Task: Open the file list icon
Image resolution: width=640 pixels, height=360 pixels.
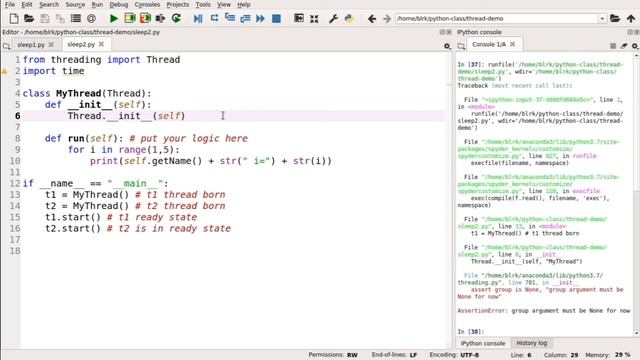Action: [76, 18]
